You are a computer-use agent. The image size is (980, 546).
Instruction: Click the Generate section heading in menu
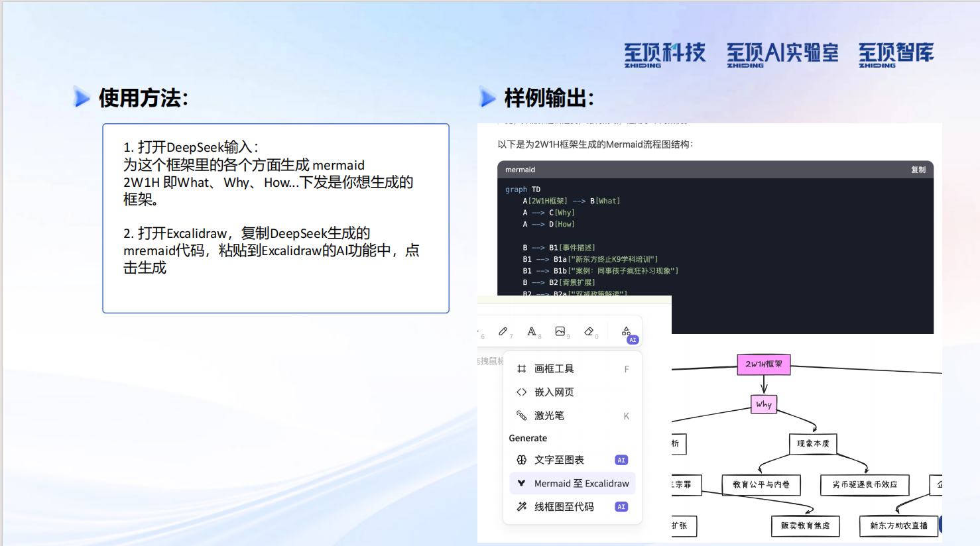[x=528, y=438]
